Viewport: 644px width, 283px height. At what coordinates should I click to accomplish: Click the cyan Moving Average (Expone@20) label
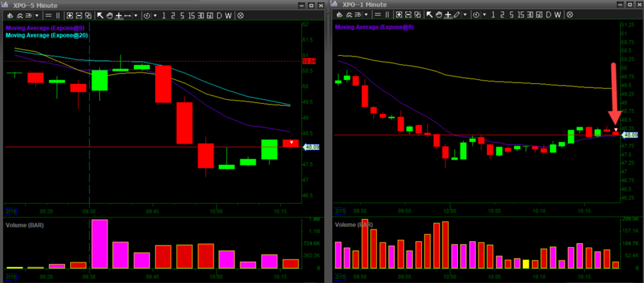point(46,35)
